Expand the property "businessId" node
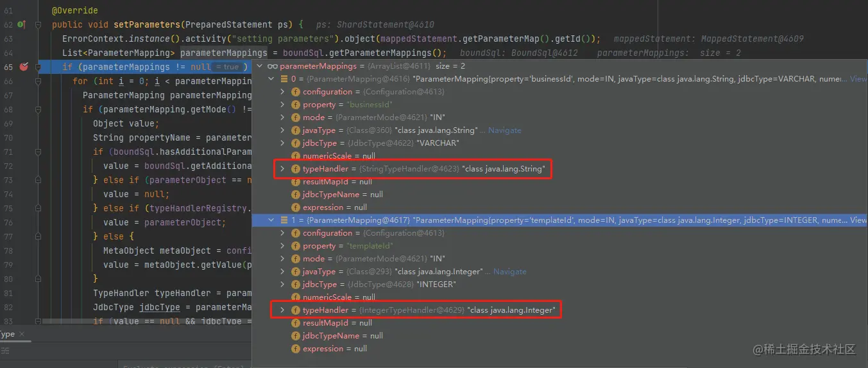This screenshot has width=868, height=368. point(282,105)
